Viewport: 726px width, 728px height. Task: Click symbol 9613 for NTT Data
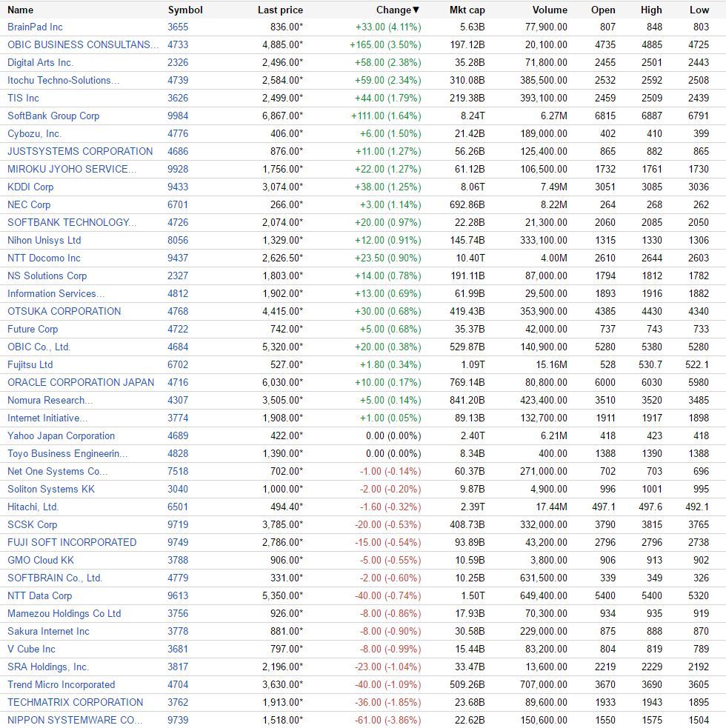[x=178, y=595]
